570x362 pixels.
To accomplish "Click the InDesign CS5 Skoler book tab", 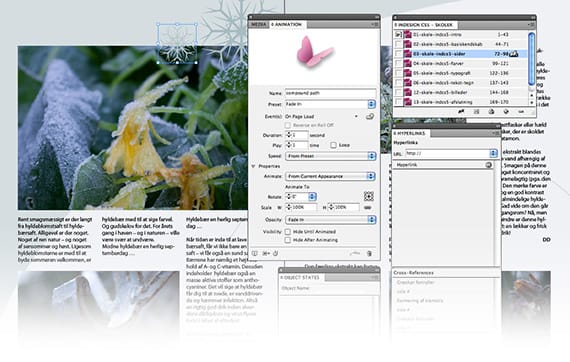I will (x=424, y=25).
